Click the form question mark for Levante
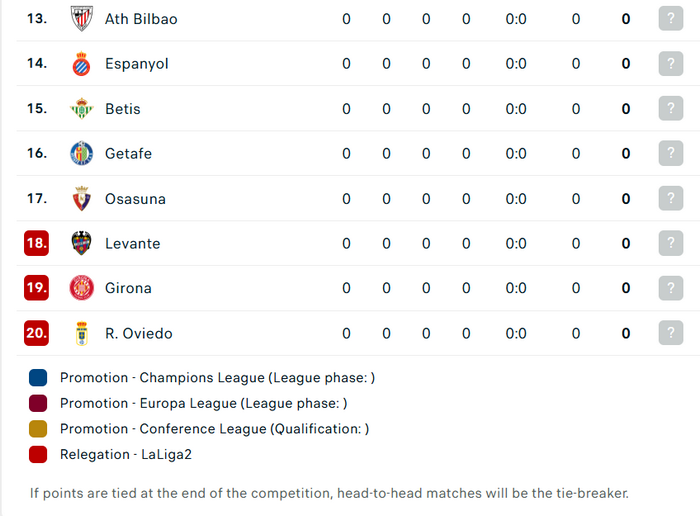700x516 pixels. (671, 243)
